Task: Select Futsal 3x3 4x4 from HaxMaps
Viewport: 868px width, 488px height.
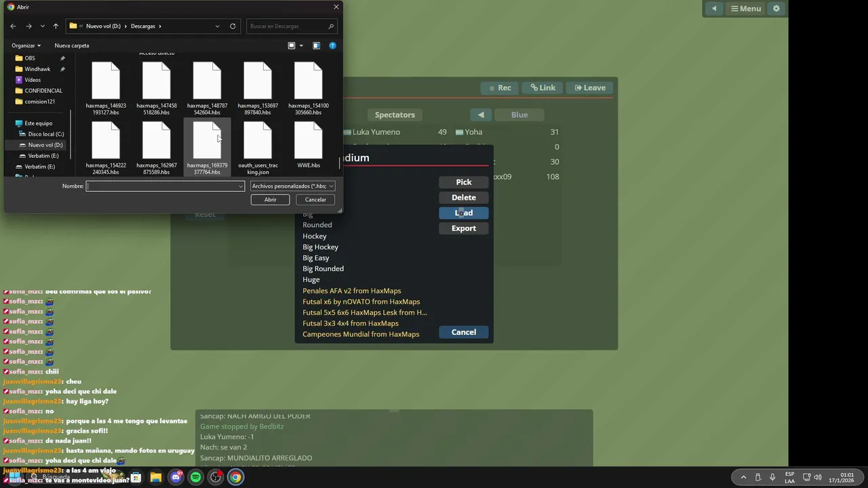Action: click(351, 323)
